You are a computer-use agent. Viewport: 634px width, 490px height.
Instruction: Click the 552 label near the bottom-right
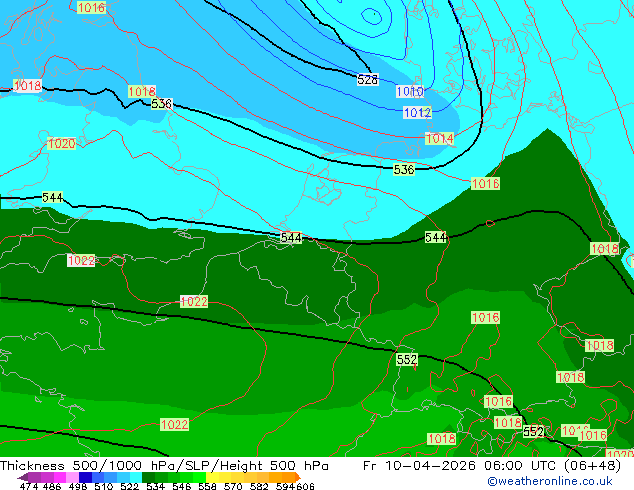point(534,432)
